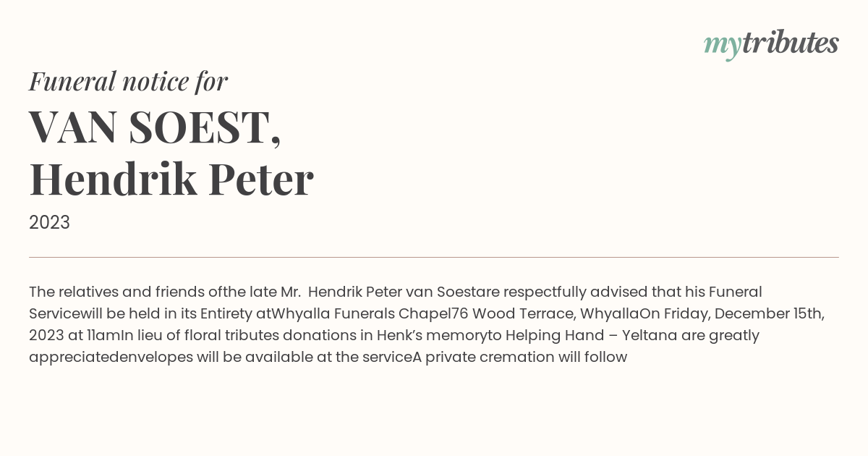Click the mytributes logo

click(x=771, y=45)
